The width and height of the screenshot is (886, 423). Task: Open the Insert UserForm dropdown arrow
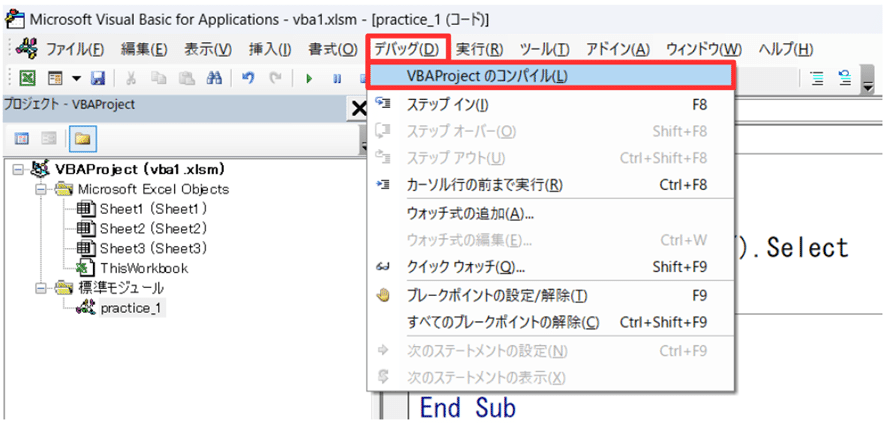(x=76, y=79)
